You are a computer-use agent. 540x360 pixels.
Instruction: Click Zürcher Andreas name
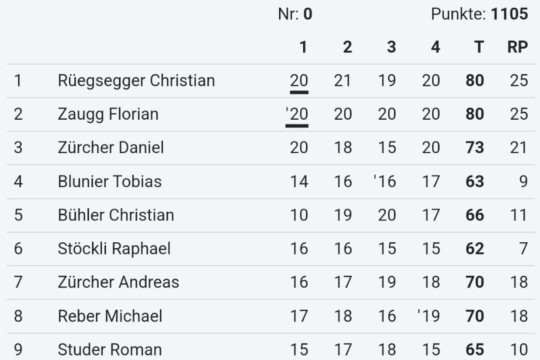pos(118,282)
